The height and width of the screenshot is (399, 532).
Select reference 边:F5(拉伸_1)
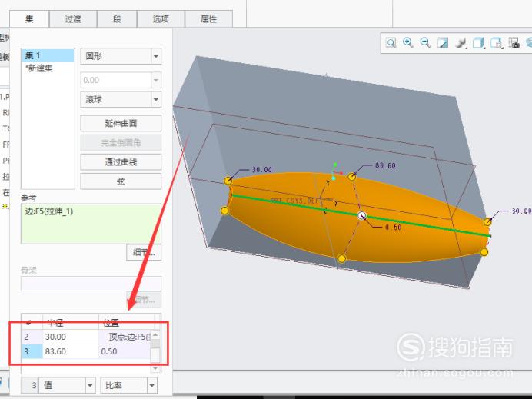pyautogui.click(x=49, y=211)
